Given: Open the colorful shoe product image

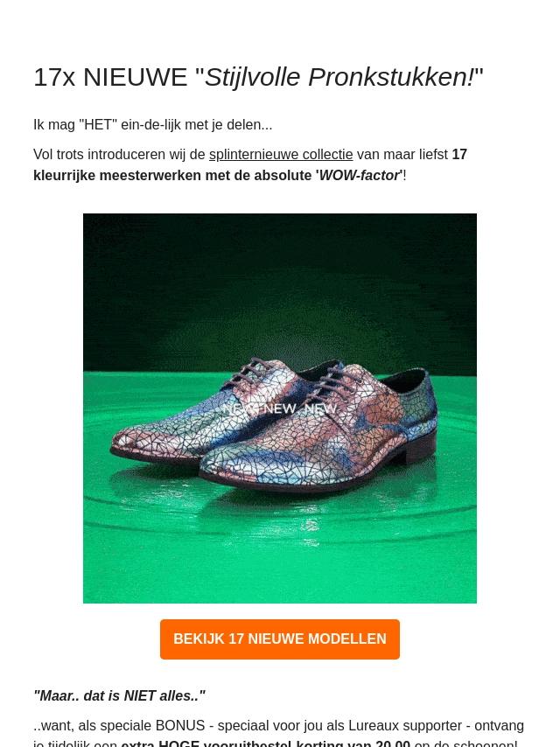Looking at the screenshot, I should 280,408.
